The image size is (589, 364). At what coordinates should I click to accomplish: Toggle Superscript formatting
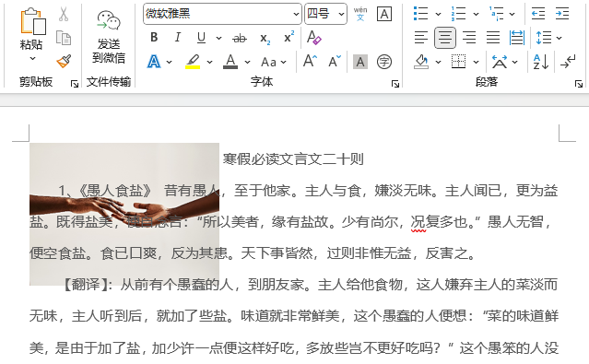[x=289, y=37]
